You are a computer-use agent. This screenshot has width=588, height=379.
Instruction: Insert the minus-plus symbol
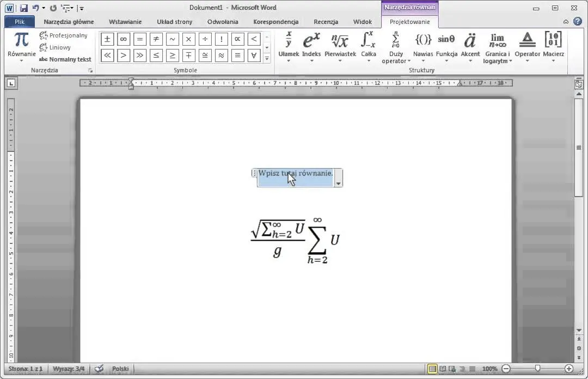coord(188,56)
